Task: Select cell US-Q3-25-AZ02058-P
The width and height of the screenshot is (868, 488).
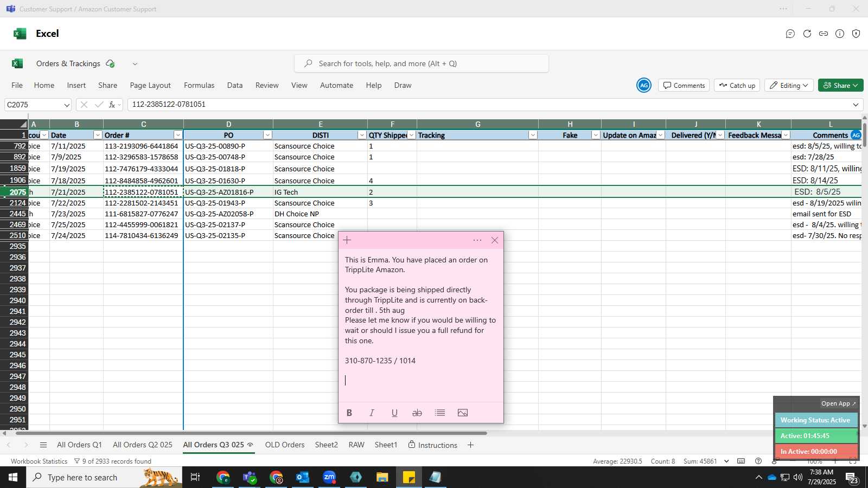Action: click(228, 214)
